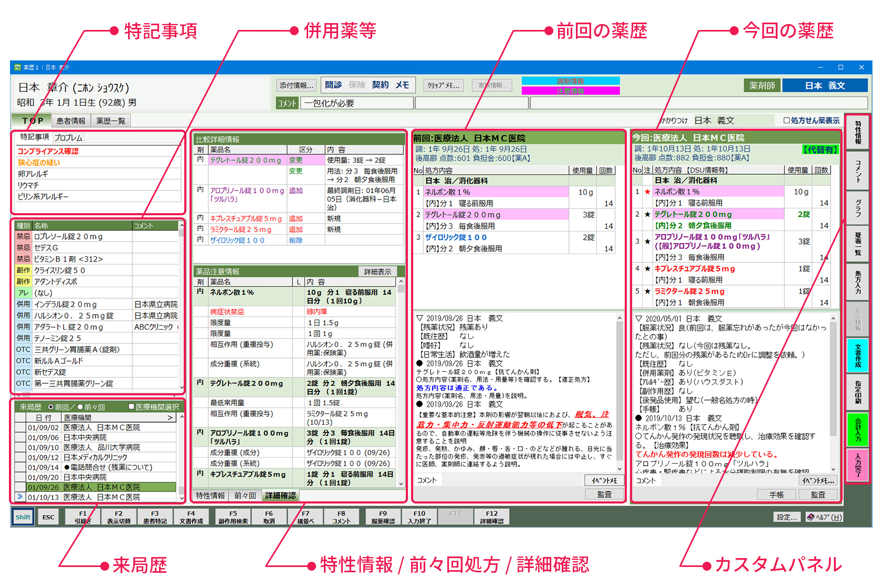The image size is (882, 588).
Task: Open the コメント custom panel button
Action: tap(858, 171)
